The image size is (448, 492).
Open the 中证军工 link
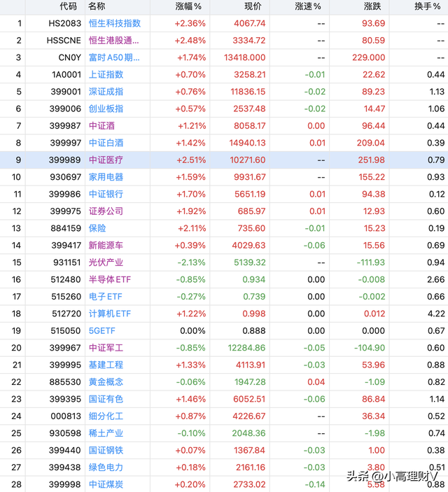[106, 348]
